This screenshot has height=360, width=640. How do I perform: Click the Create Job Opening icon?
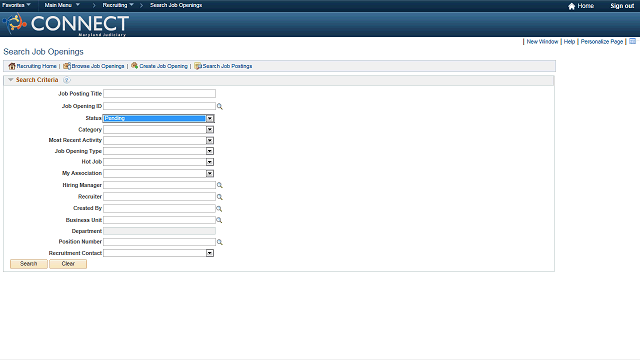coord(134,66)
